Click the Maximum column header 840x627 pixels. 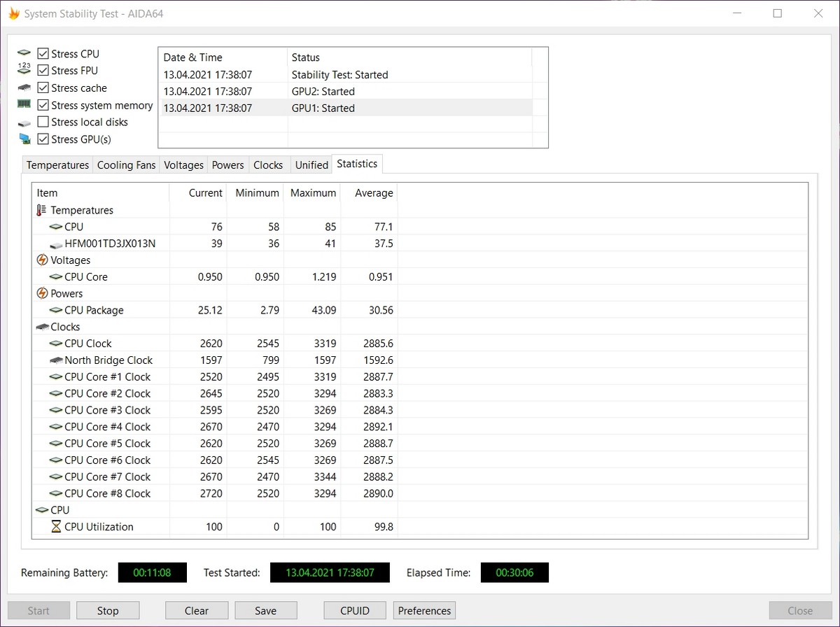pos(312,193)
